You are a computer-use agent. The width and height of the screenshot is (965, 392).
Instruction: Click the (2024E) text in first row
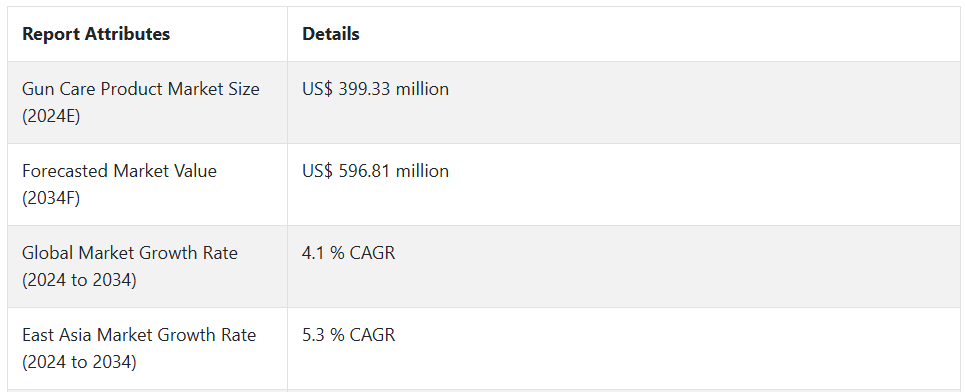[x=51, y=116]
